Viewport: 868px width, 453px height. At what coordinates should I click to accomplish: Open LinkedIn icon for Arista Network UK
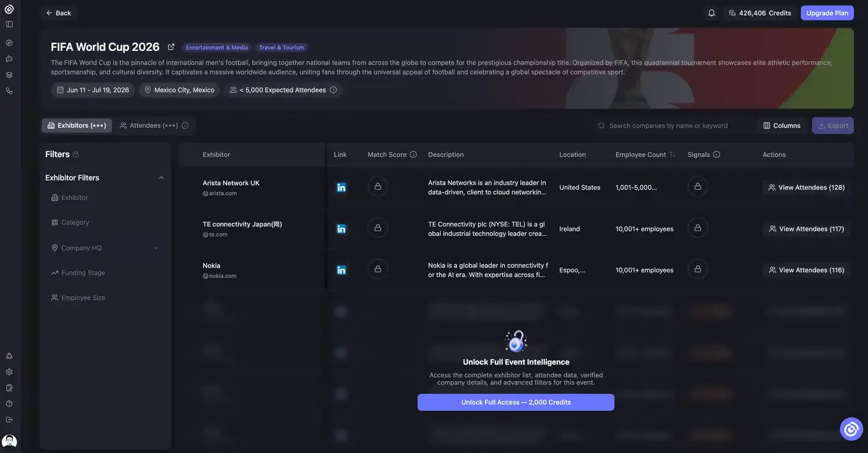point(341,187)
